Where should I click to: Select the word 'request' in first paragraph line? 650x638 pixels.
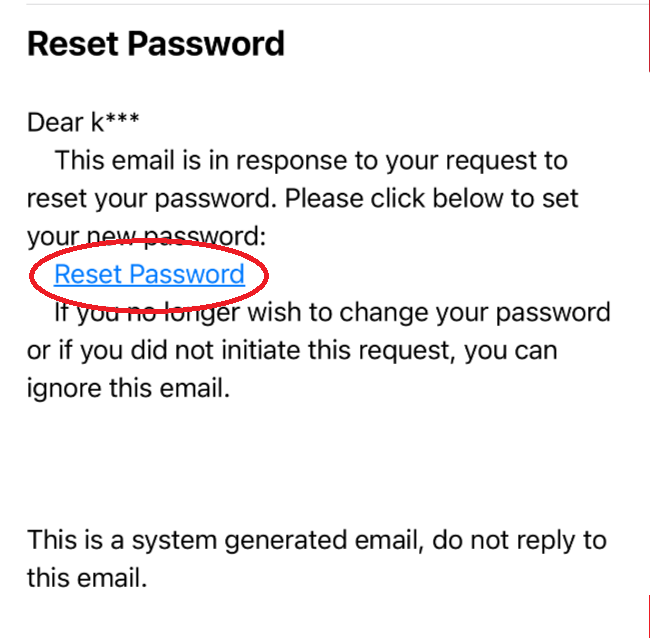pos(491,161)
